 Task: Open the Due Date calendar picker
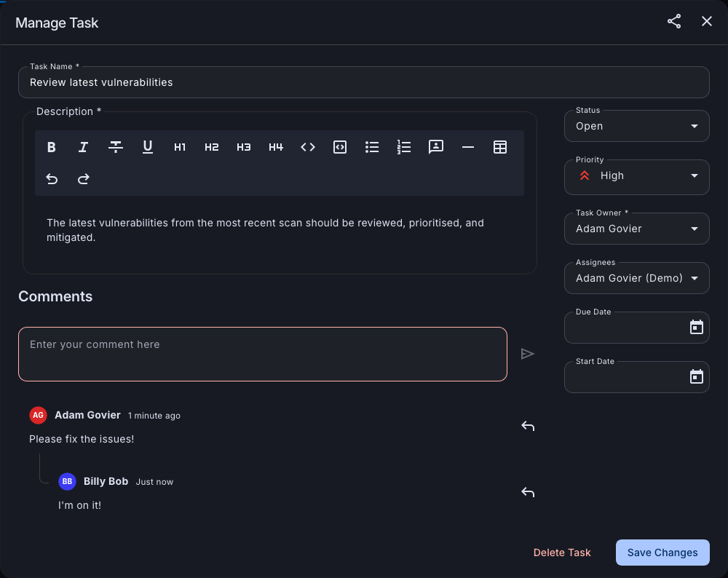pyautogui.click(x=696, y=328)
